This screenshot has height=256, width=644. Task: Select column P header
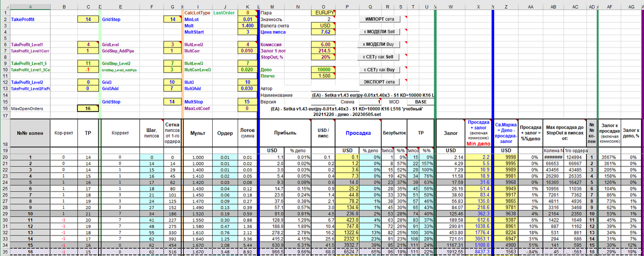pos(346,6)
